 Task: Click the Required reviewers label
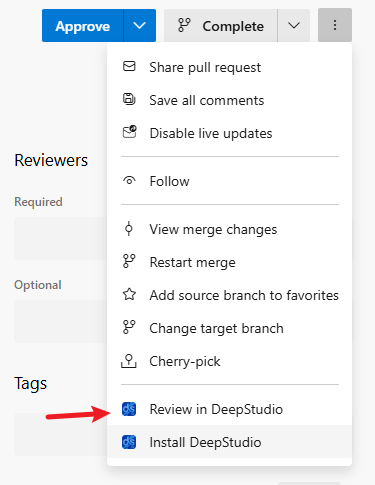coord(38,202)
